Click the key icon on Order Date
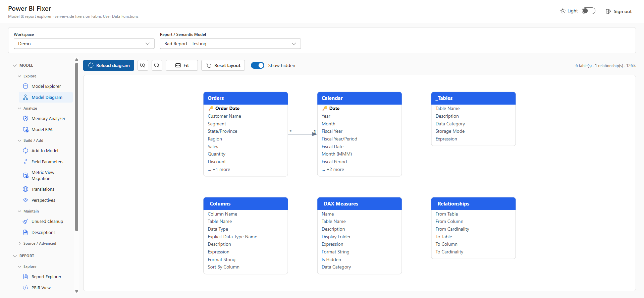Screen dimensions: 644x298 (211, 108)
